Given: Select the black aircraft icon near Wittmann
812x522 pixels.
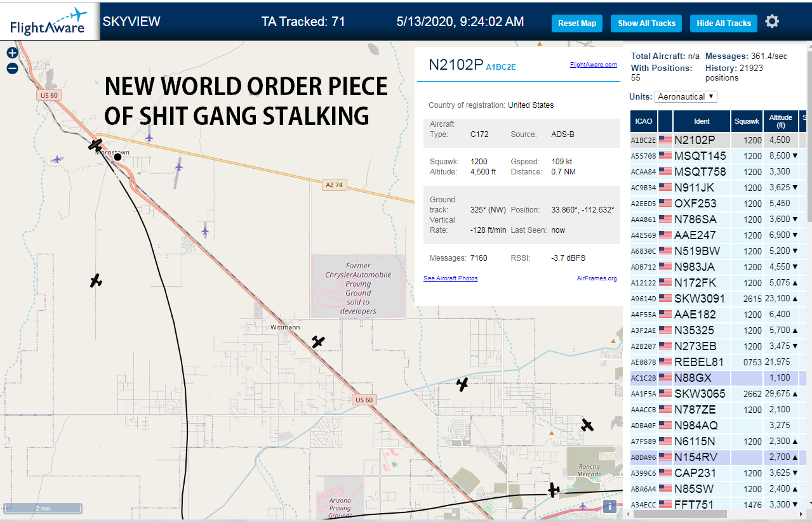Looking at the screenshot, I should point(319,342).
